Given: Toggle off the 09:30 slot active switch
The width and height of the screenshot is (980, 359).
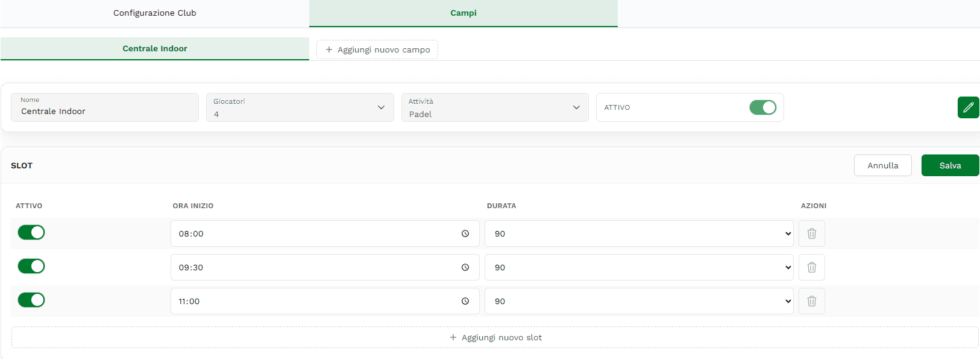Looking at the screenshot, I should (31, 266).
